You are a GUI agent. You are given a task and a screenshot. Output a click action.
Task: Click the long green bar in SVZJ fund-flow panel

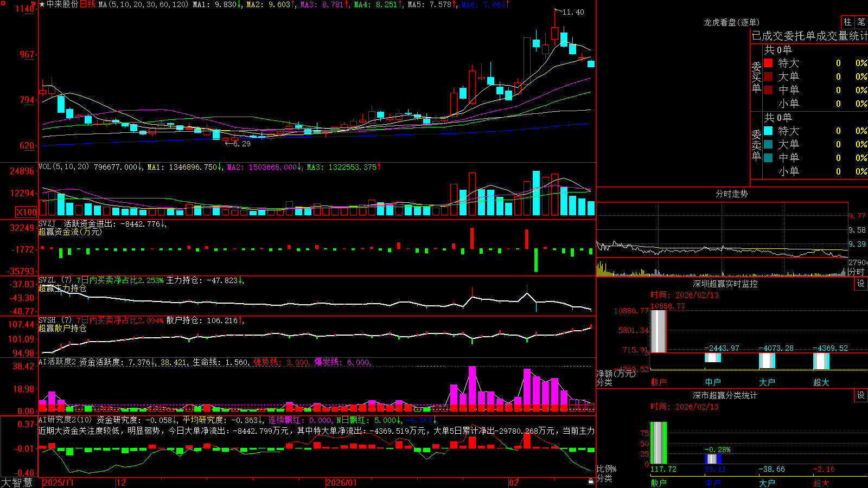pyautogui.click(x=536, y=260)
